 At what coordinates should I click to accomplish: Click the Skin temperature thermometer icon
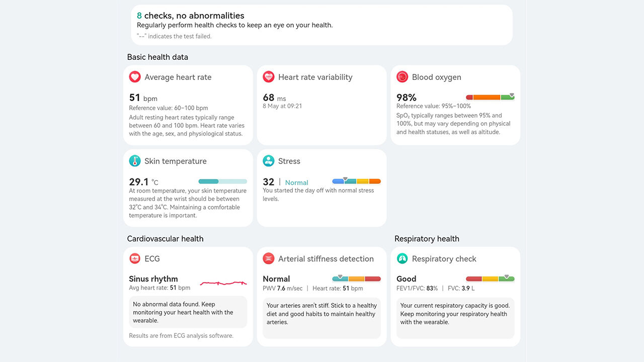(135, 161)
